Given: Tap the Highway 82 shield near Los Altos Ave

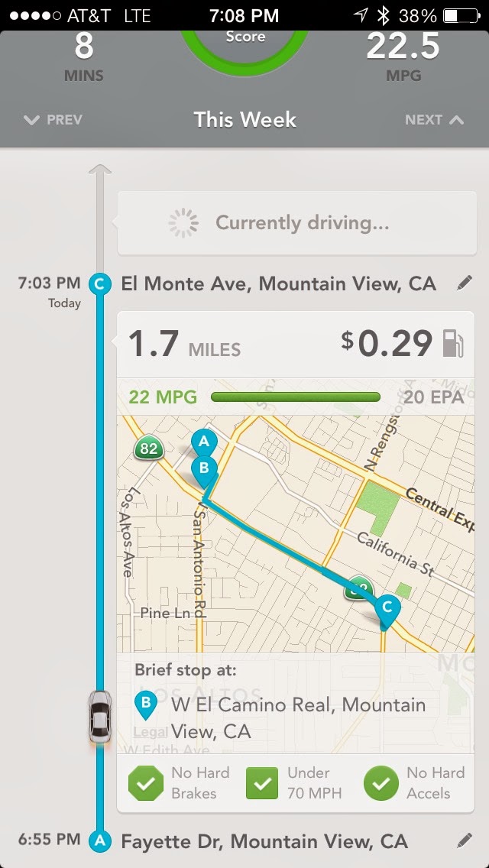Looking at the screenshot, I should point(148,448).
